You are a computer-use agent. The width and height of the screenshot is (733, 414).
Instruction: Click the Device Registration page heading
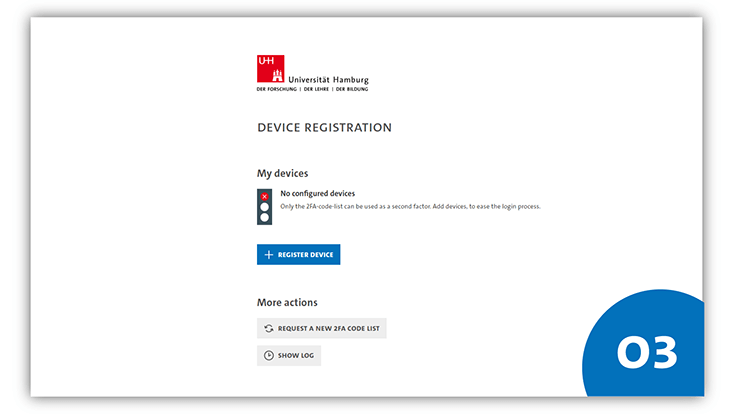(x=324, y=128)
